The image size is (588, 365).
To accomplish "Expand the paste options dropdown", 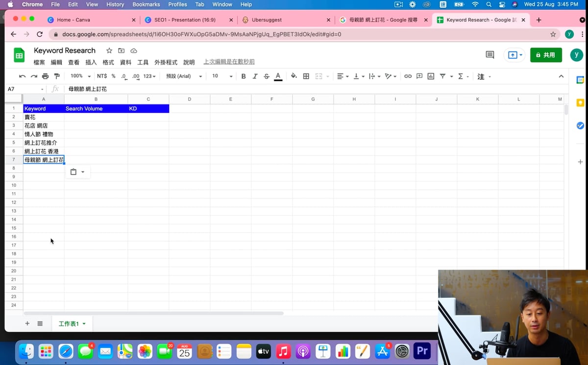I will coord(83,172).
